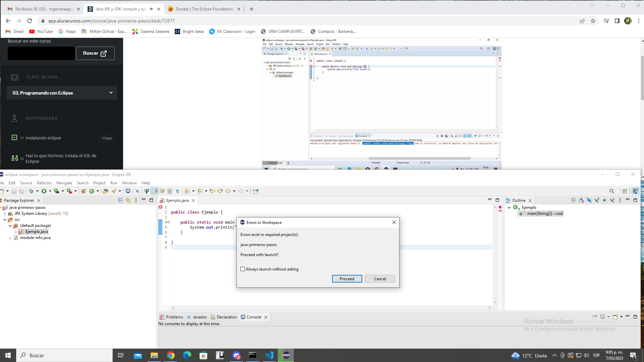Screen dimensions: 644x362
Task: Expand default package in project tree
Action: [x=10, y=226]
